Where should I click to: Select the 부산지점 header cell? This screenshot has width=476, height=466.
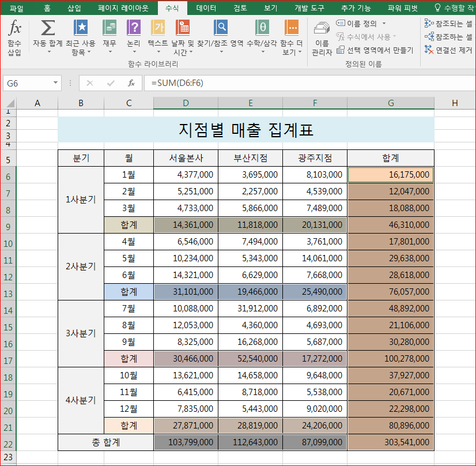(251, 158)
